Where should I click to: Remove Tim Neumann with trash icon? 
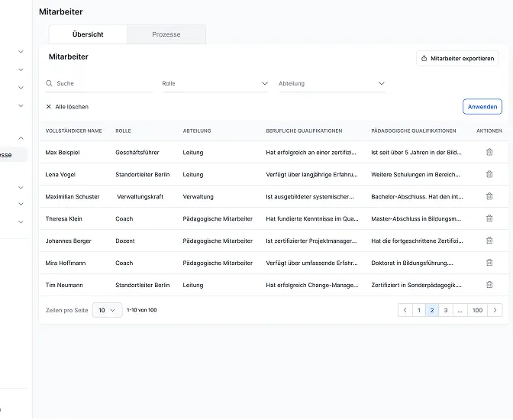tap(489, 285)
